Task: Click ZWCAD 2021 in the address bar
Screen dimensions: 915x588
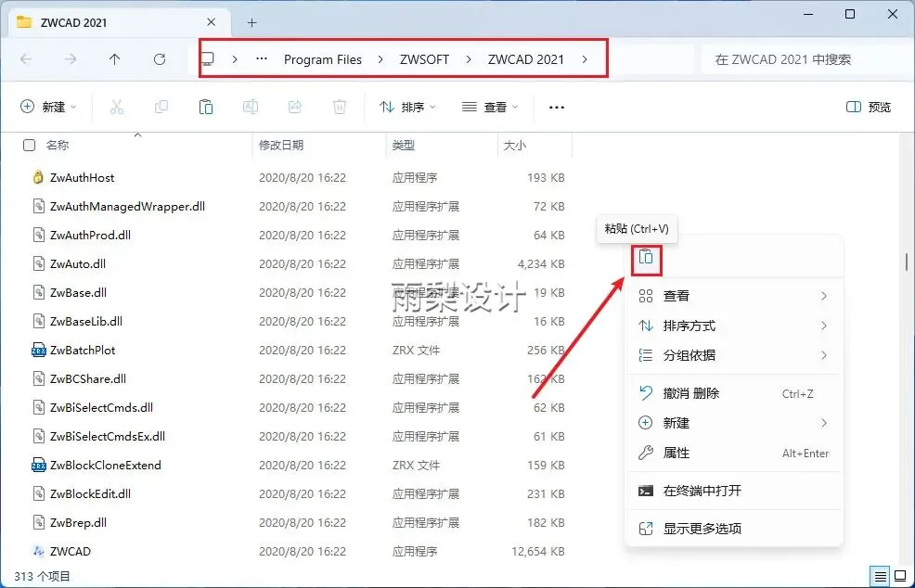Action: (x=526, y=59)
